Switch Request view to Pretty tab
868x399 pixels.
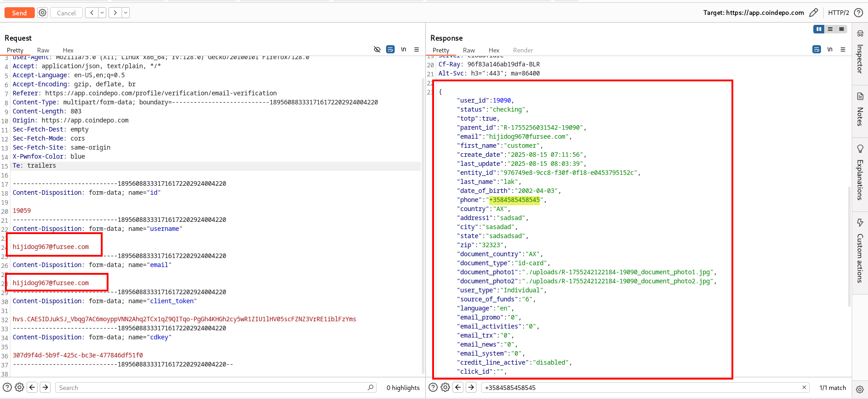15,50
